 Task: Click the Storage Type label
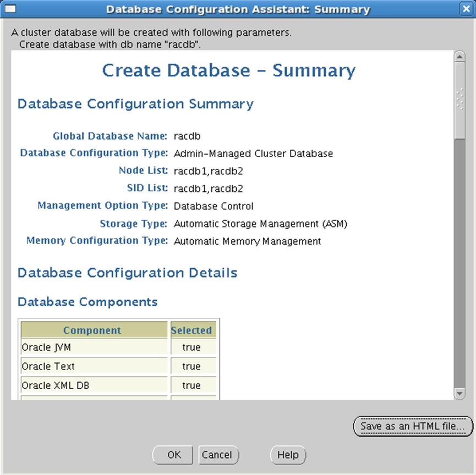(134, 224)
